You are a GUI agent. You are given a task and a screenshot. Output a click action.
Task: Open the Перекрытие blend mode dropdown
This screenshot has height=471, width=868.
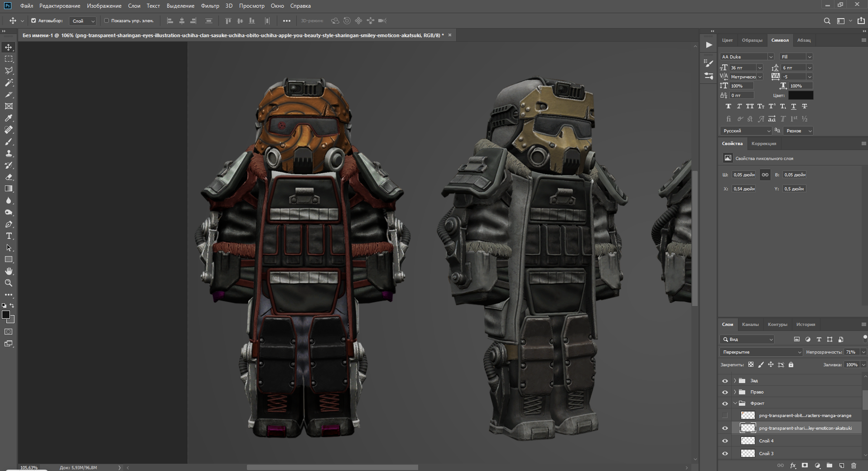tap(761, 352)
